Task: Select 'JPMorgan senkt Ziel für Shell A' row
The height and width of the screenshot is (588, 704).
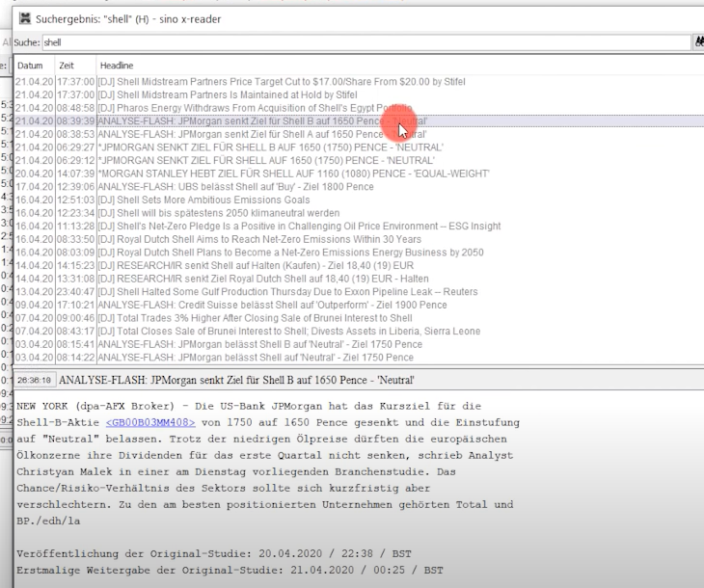Action: pos(359,134)
